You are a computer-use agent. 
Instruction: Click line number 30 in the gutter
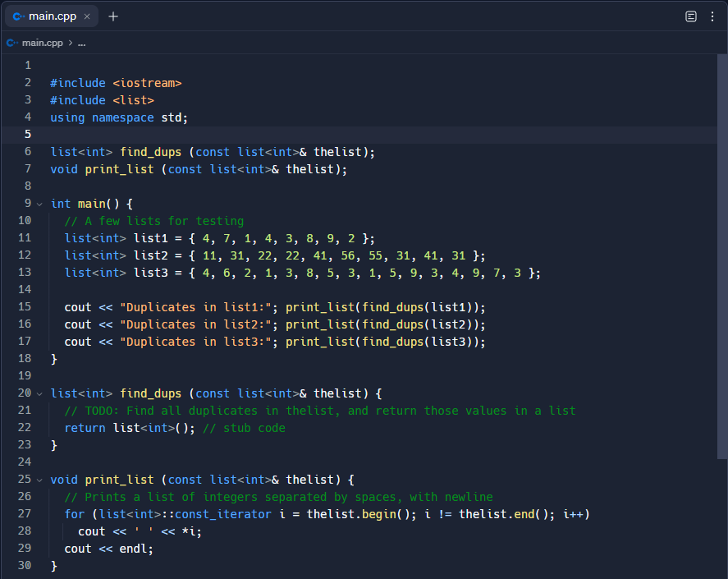[25, 565]
